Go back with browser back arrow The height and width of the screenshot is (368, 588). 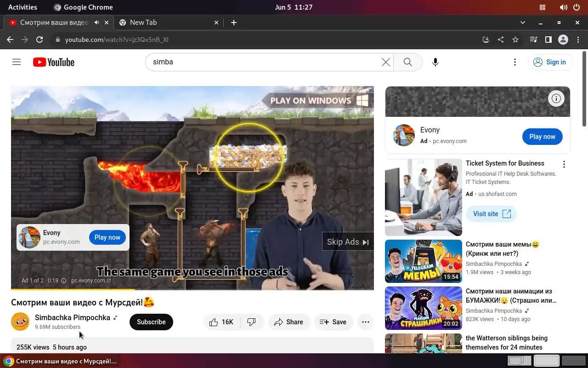10,40
